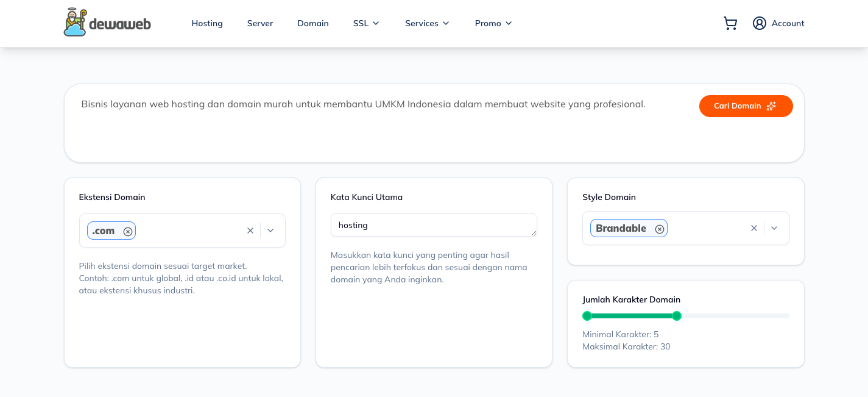The image size is (868, 397).
Task: Expand the Ekstensi Domain dropdown arrow
Action: (271, 231)
